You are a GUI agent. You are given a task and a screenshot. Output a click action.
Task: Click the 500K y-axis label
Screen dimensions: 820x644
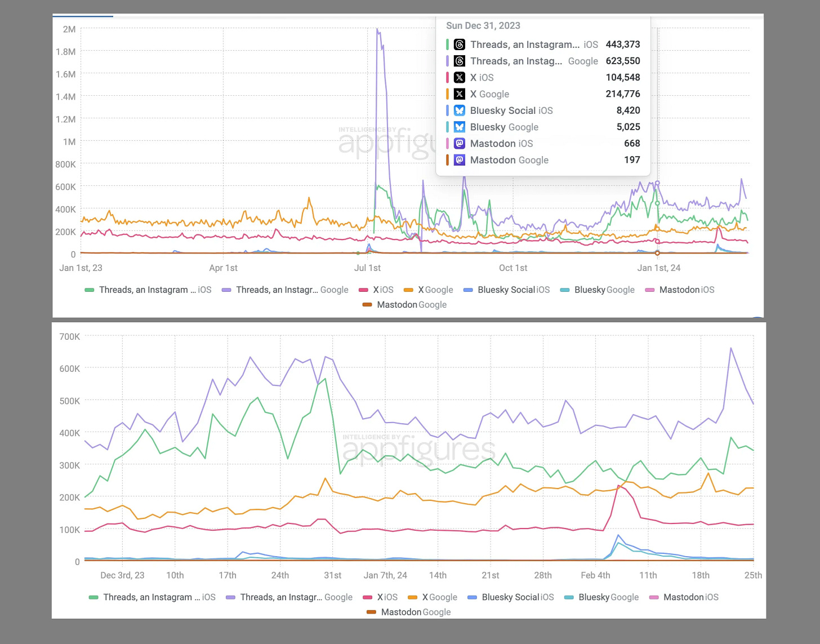click(x=70, y=401)
